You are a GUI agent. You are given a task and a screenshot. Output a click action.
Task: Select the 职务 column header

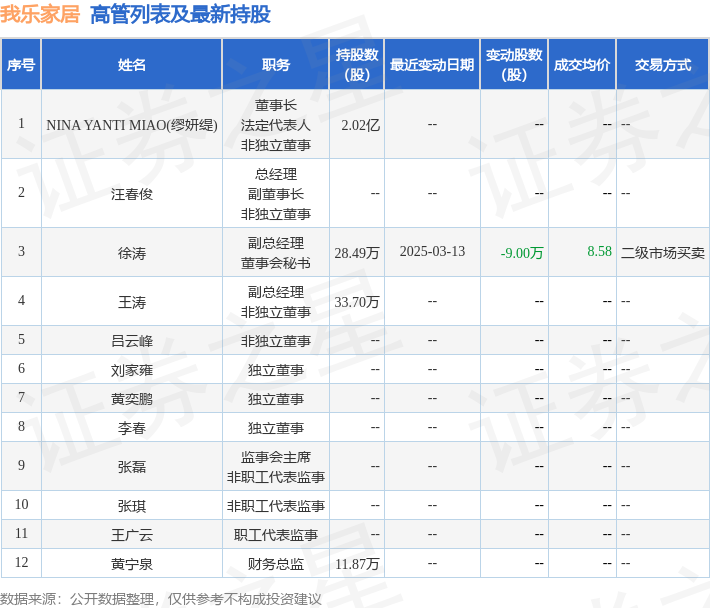(x=276, y=65)
